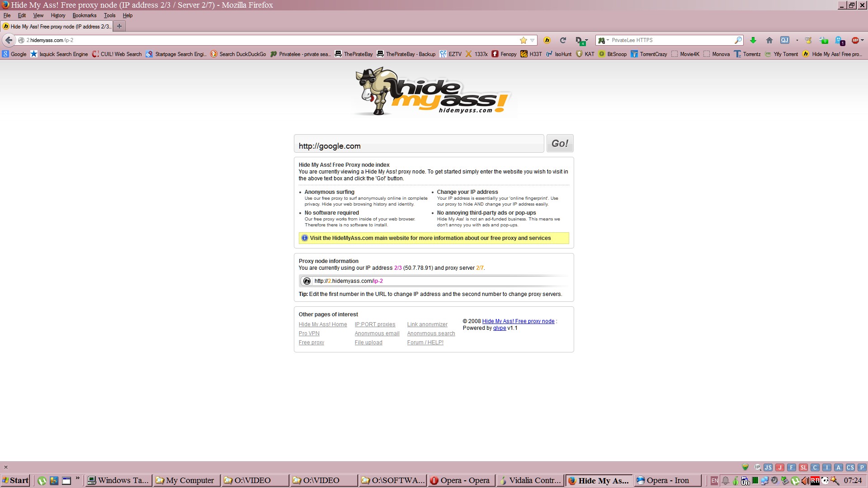Image resolution: width=868 pixels, height=488 pixels.
Task: Click the Home toolbar icon
Action: (769, 40)
